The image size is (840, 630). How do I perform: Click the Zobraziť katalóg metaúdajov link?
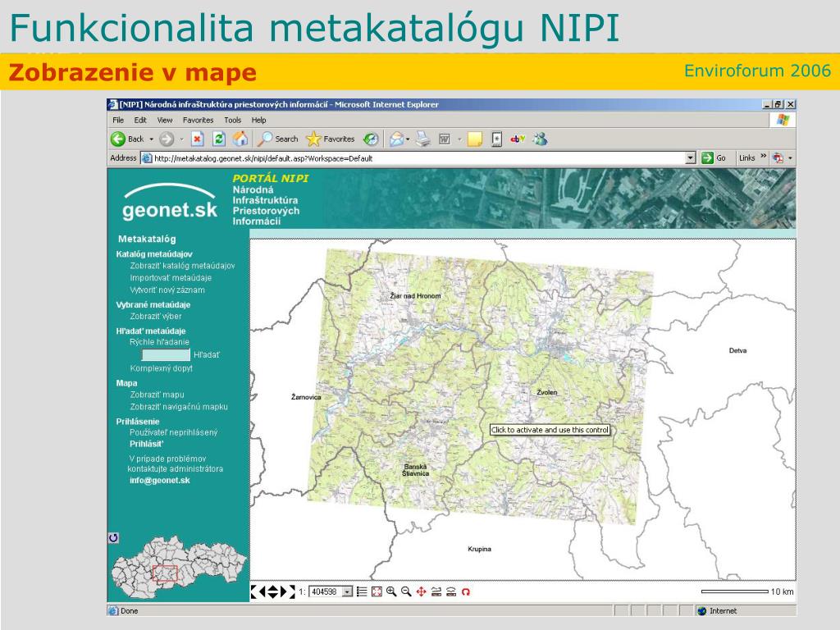click(x=182, y=266)
